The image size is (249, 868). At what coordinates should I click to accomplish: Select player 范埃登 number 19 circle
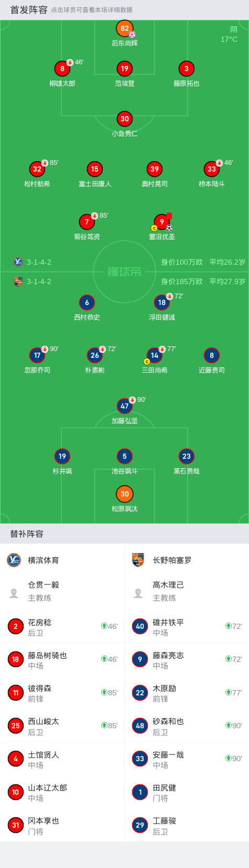(125, 69)
